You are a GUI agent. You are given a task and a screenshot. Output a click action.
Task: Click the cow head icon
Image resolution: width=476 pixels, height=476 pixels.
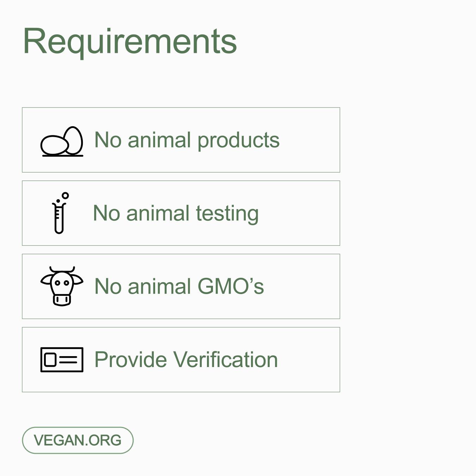point(62,286)
